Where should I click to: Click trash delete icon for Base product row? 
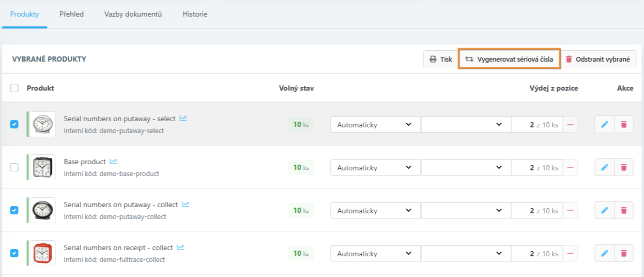pyautogui.click(x=623, y=168)
